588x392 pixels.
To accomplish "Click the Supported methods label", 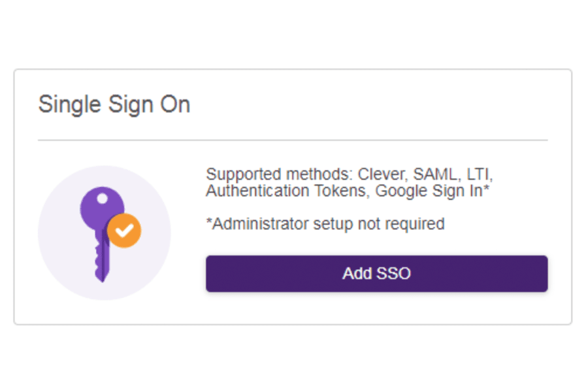I will pos(280,174).
